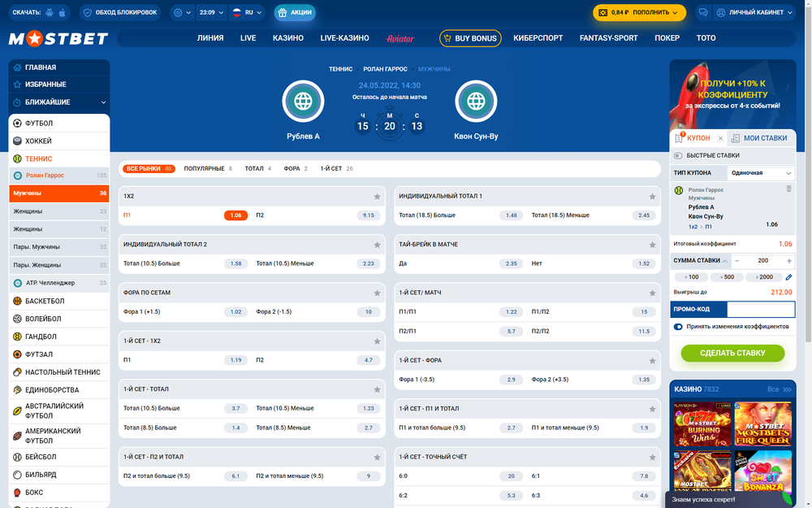Switch to 1-й сет markets tab

click(x=337, y=168)
